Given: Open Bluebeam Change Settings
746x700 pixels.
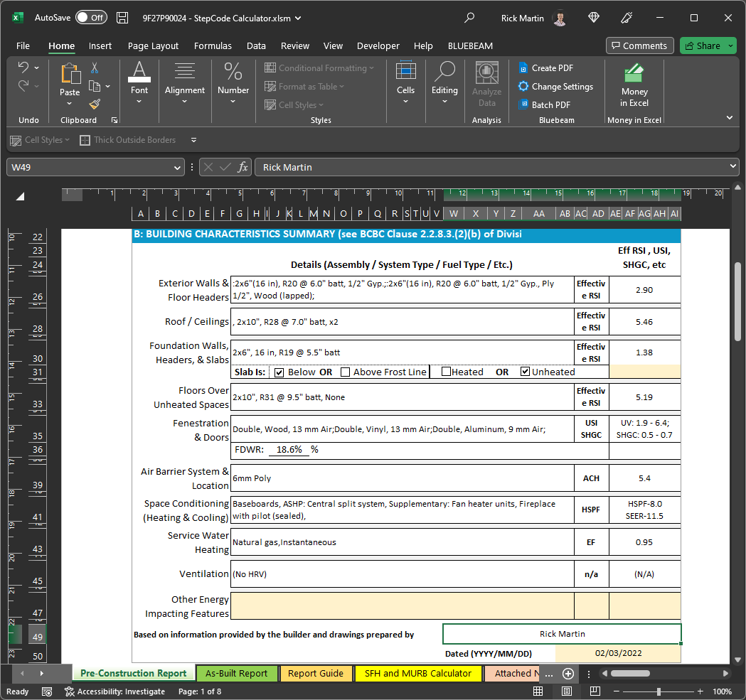Looking at the screenshot, I should pyautogui.click(x=555, y=87).
